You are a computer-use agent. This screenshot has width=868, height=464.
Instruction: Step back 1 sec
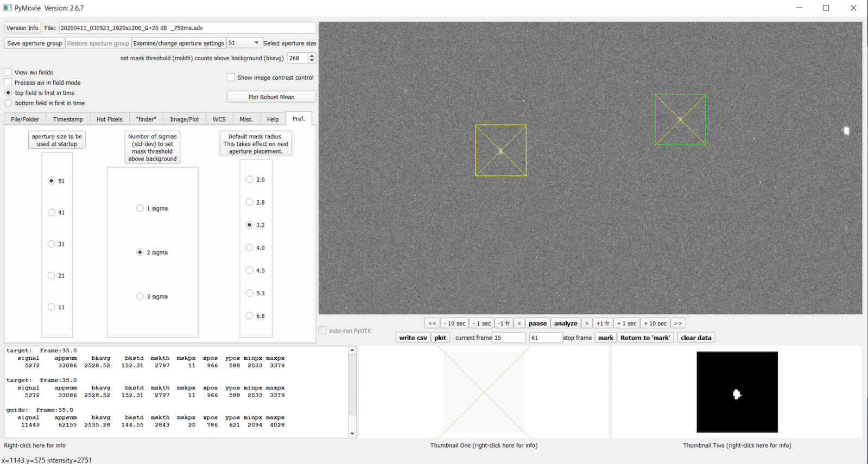[x=482, y=323]
